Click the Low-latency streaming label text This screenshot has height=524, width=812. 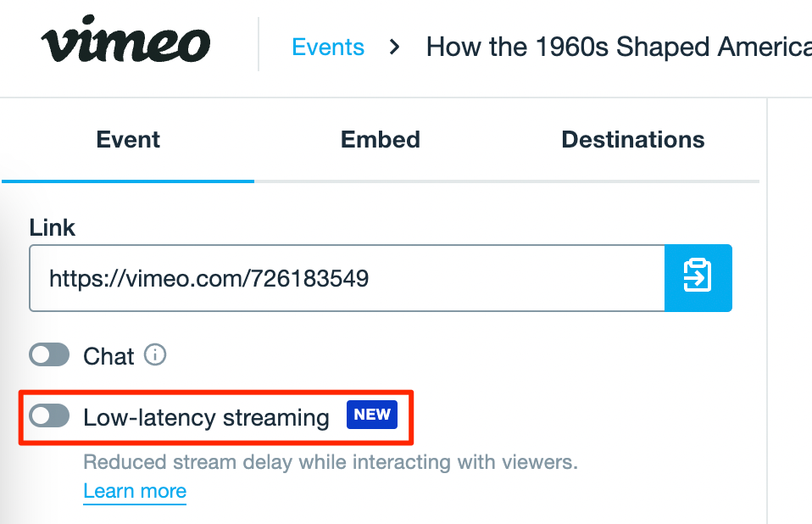click(x=206, y=417)
